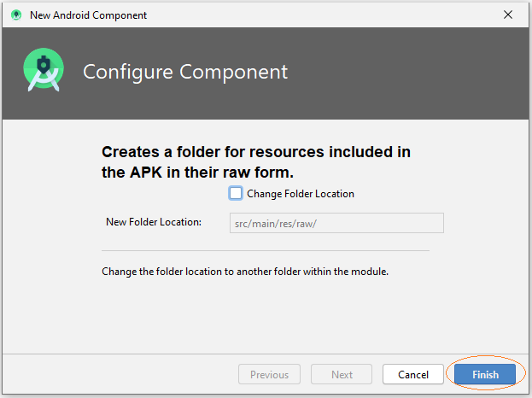Confirm folder creation with Finish button
The width and height of the screenshot is (532, 398).
click(485, 375)
